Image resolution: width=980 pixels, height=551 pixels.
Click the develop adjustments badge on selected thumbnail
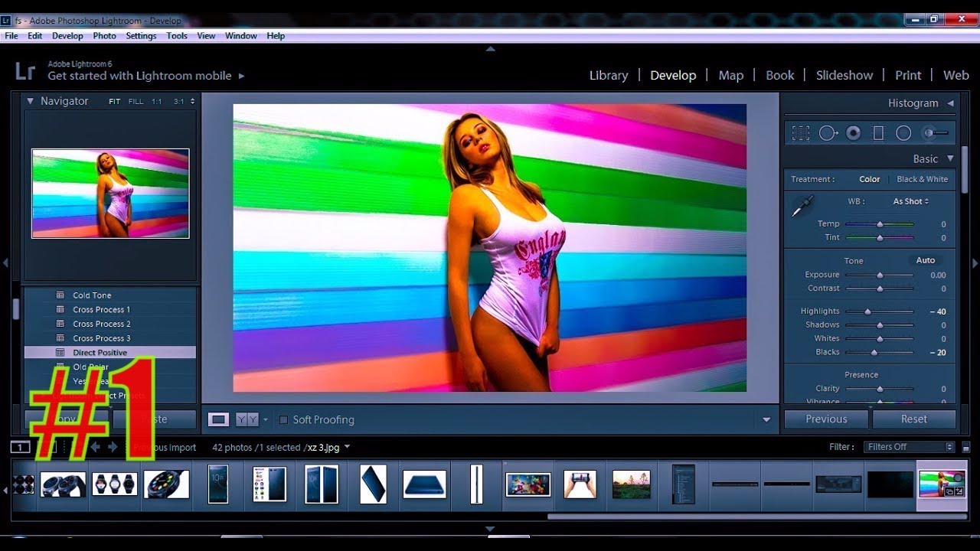(960, 492)
